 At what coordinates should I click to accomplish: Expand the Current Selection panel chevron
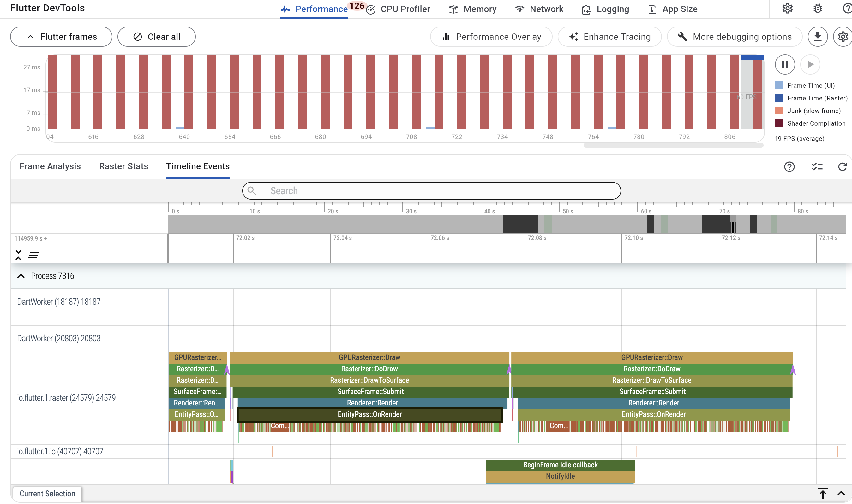pyautogui.click(x=841, y=494)
